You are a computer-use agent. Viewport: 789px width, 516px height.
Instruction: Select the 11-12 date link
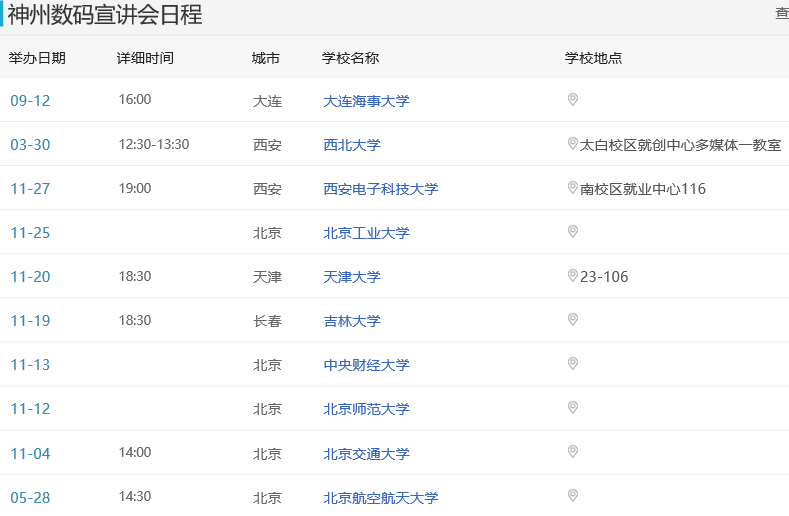tap(30, 409)
